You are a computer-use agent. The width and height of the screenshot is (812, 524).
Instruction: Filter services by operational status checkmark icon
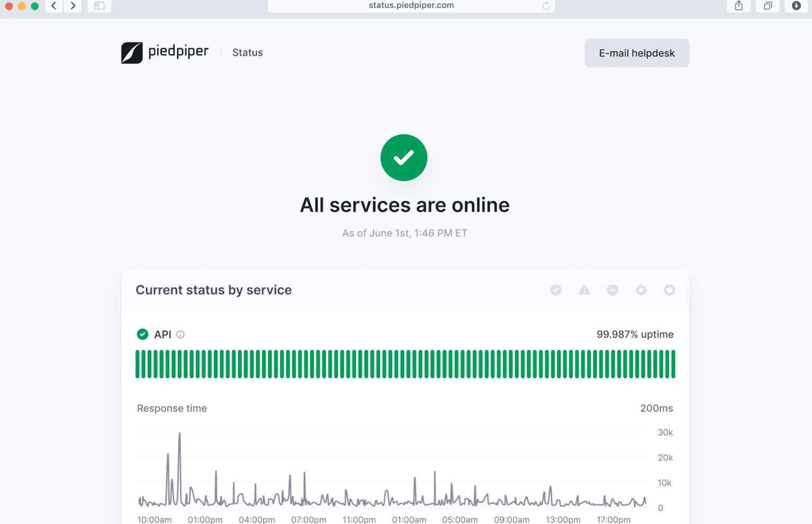click(556, 290)
